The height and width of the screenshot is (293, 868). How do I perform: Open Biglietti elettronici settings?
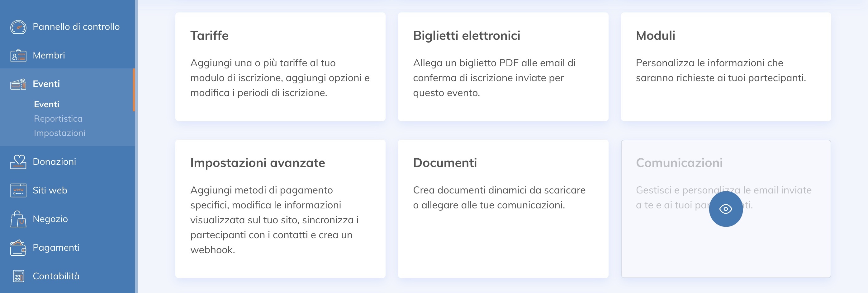point(503,66)
